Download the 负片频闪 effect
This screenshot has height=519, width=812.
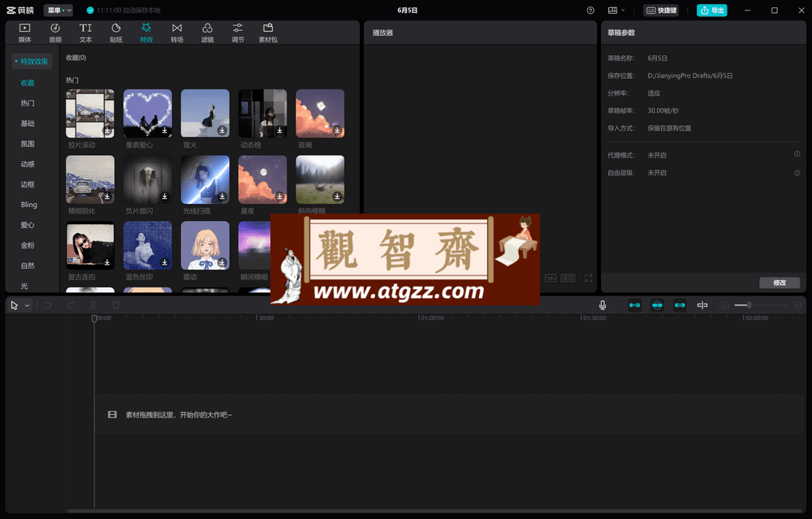165,197
